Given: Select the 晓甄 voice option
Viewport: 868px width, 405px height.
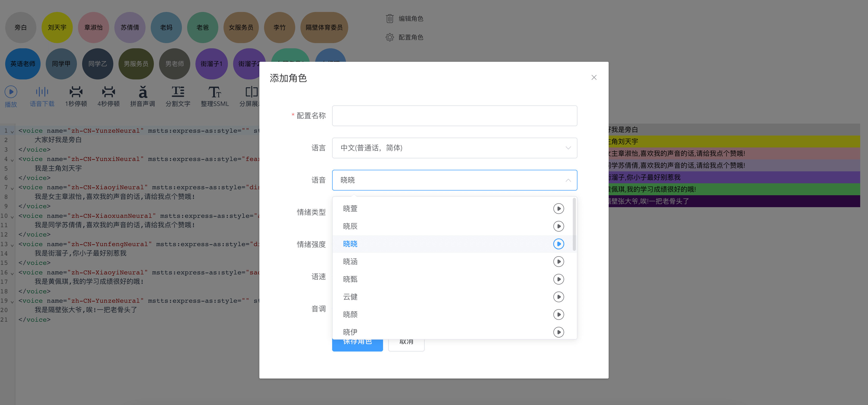Looking at the screenshot, I should [350, 279].
